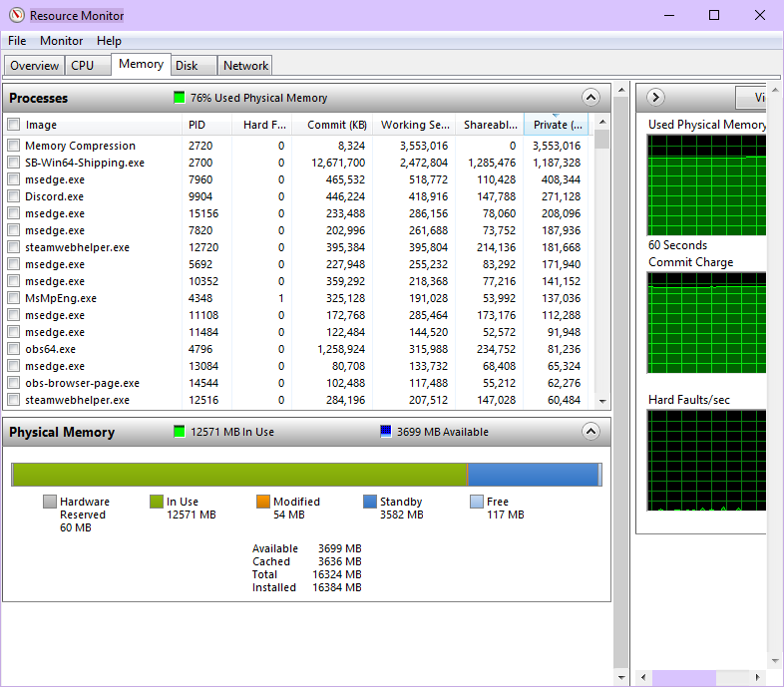Select the MsMpEng.exe row name
The image size is (784, 687).
click(61, 298)
